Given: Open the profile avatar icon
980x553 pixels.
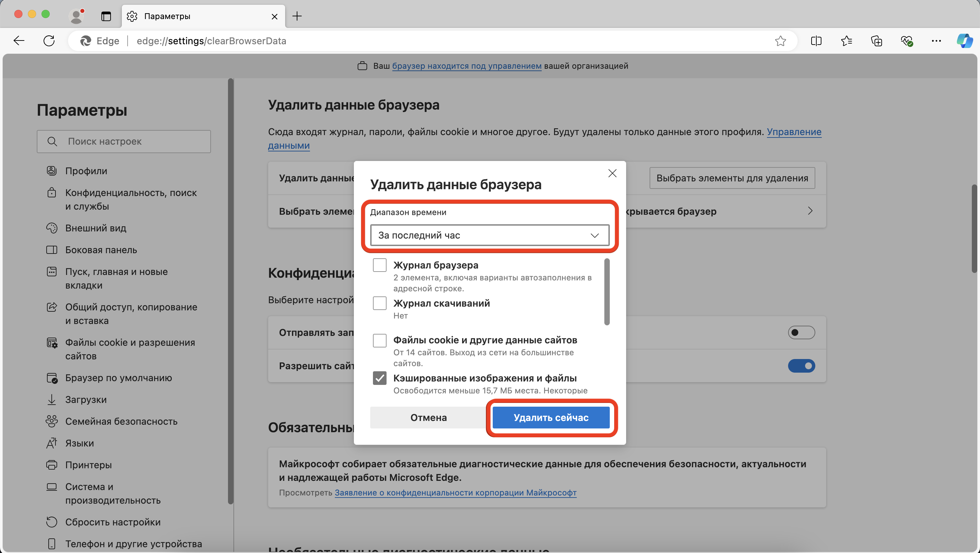Looking at the screenshot, I should point(77,16).
